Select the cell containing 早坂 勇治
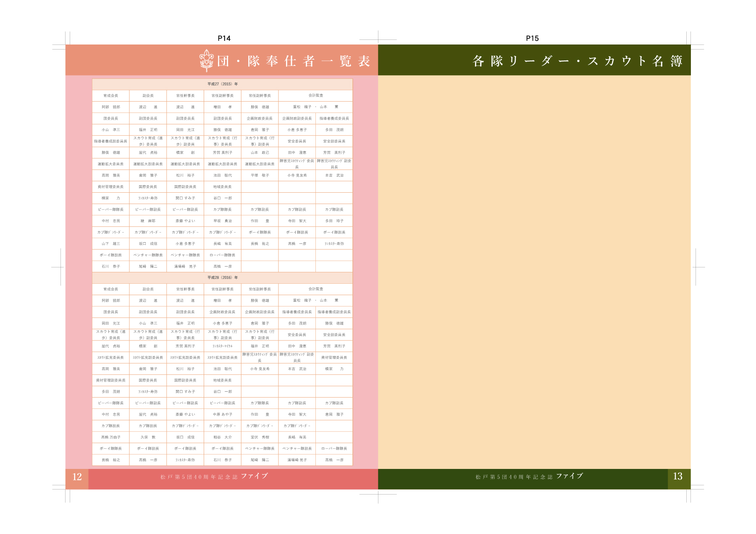This screenshot has width=756, height=534. click(x=222, y=221)
